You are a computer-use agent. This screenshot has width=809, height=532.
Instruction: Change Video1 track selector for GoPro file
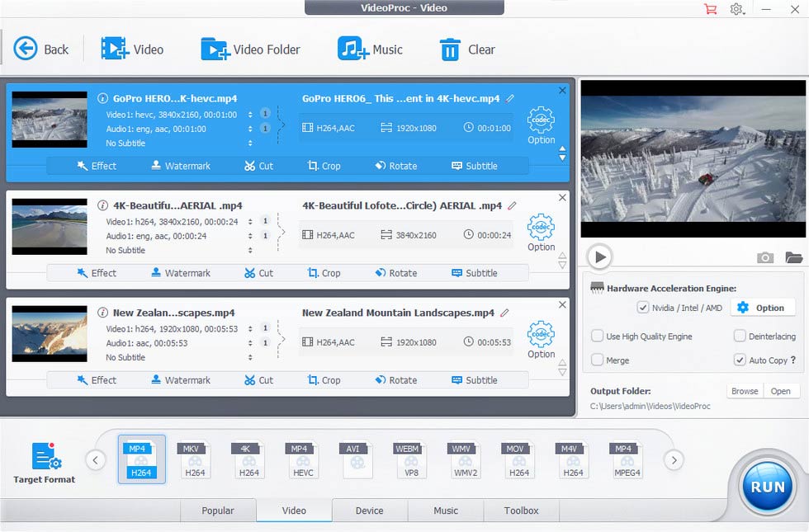[250, 115]
